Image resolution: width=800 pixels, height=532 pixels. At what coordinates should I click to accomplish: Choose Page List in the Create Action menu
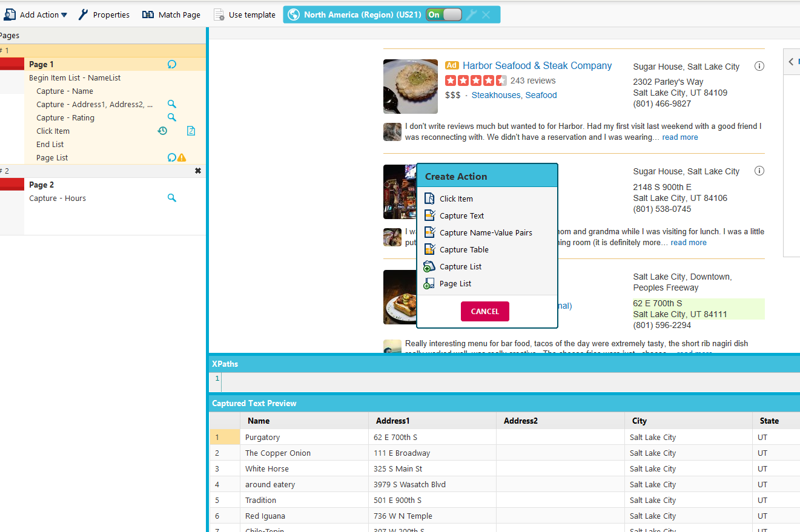pyautogui.click(x=487, y=283)
